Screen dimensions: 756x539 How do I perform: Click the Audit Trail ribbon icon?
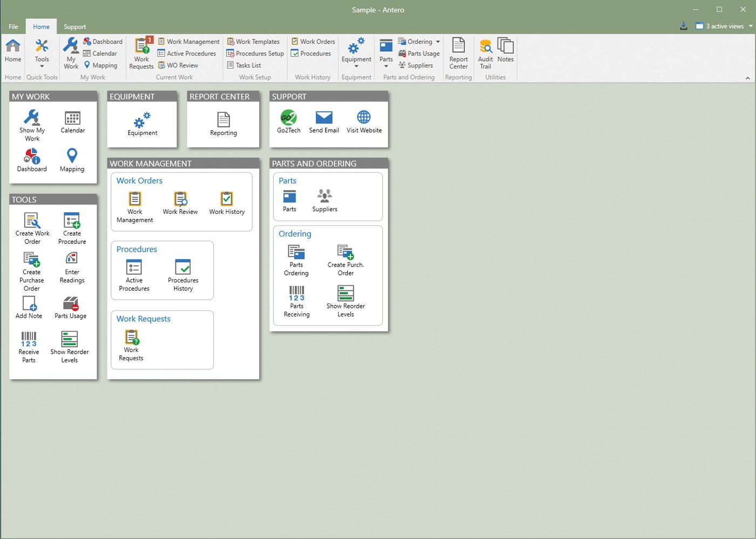point(485,52)
